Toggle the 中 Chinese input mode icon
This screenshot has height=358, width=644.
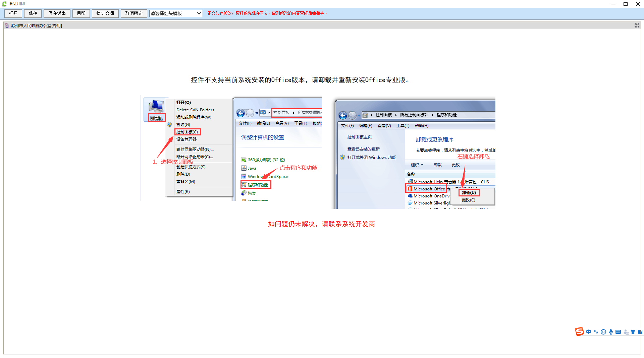tap(589, 332)
